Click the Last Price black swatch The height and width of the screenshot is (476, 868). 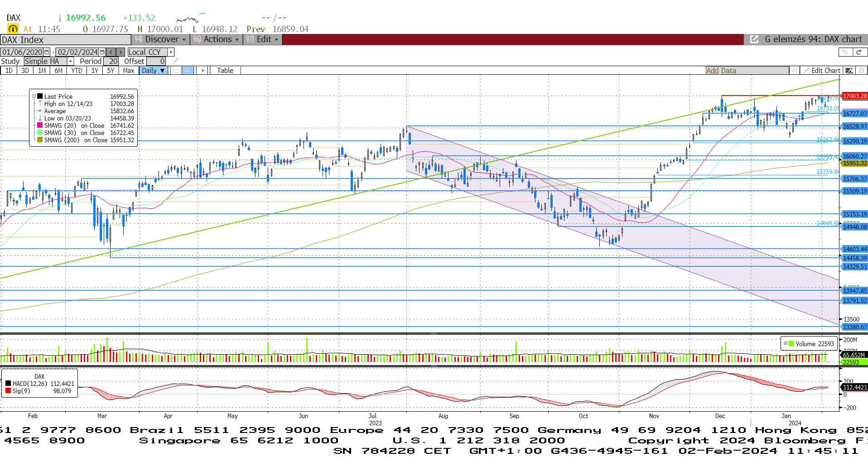[x=40, y=96]
